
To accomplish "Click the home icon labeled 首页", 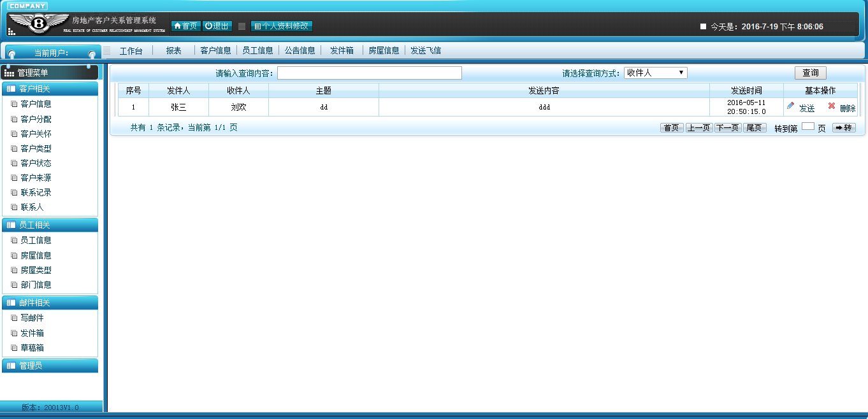I will click(x=178, y=26).
